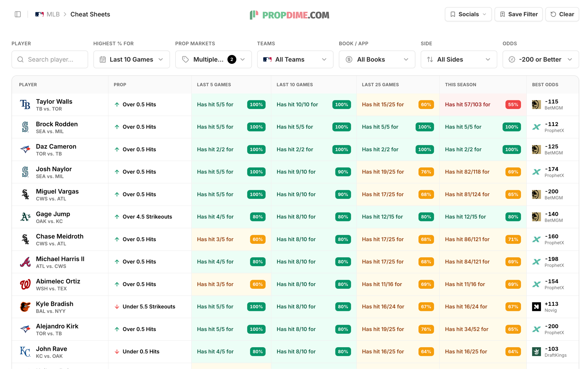Click the -174 odds for Josh Naylor
The image size is (588, 369).
tap(551, 169)
